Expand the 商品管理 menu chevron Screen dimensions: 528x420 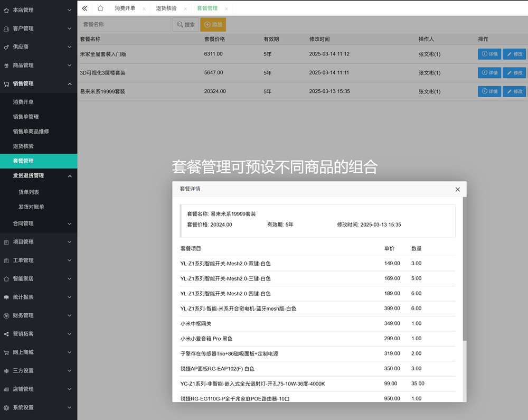point(69,65)
